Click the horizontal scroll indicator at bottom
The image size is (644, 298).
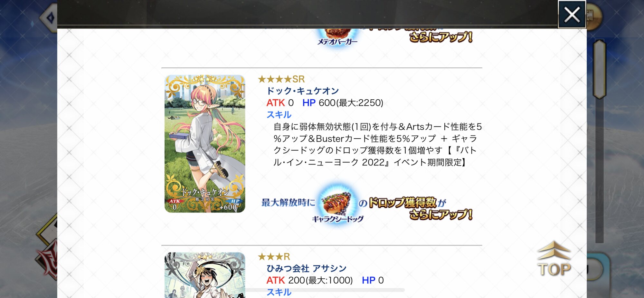pos(325,290)
